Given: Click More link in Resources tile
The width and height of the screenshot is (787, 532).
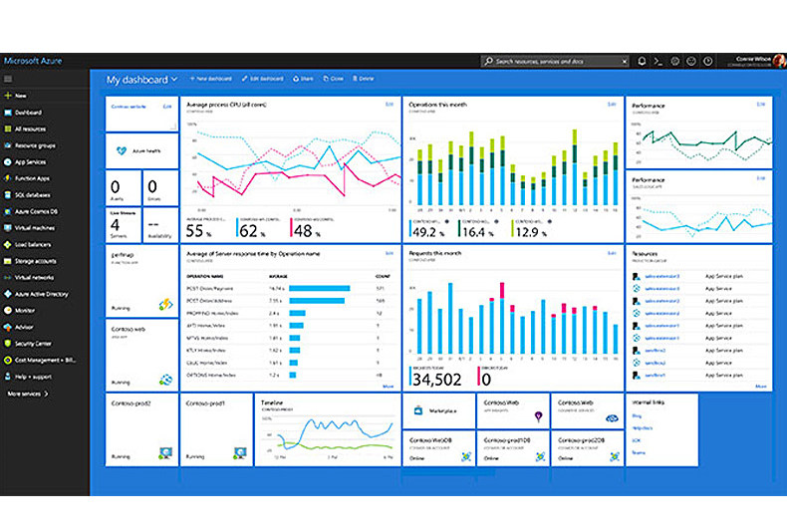Looking at the screenshot, I should pyautogui.click(x=761, y=387).
